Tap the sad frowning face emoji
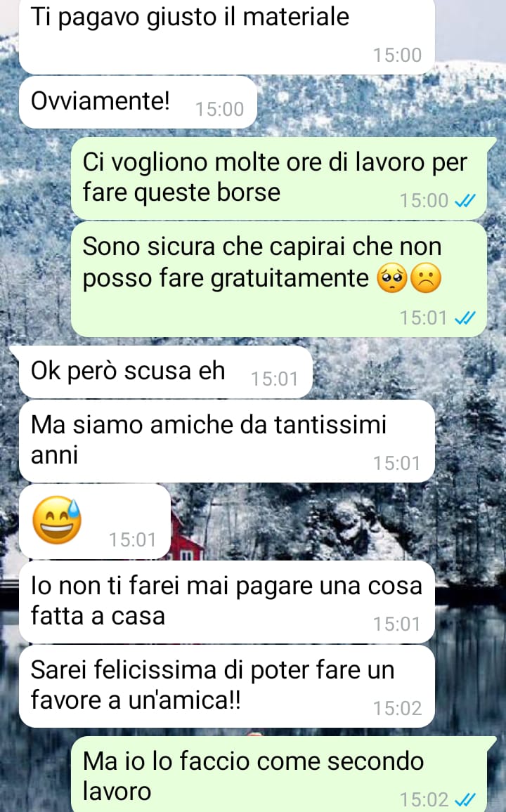Image resolution: width=506 pixels, height=812 pixels. 426,278
